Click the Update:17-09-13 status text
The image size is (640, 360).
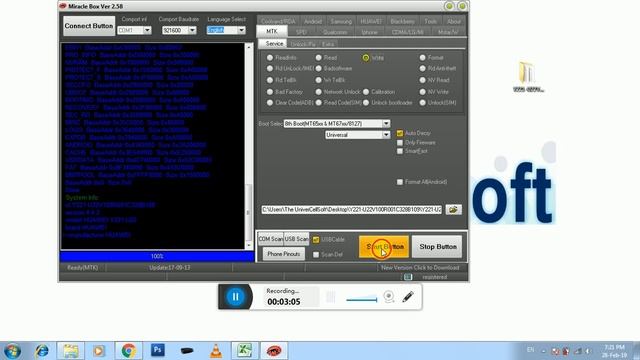pyautogui.click(x=169, y=268)
